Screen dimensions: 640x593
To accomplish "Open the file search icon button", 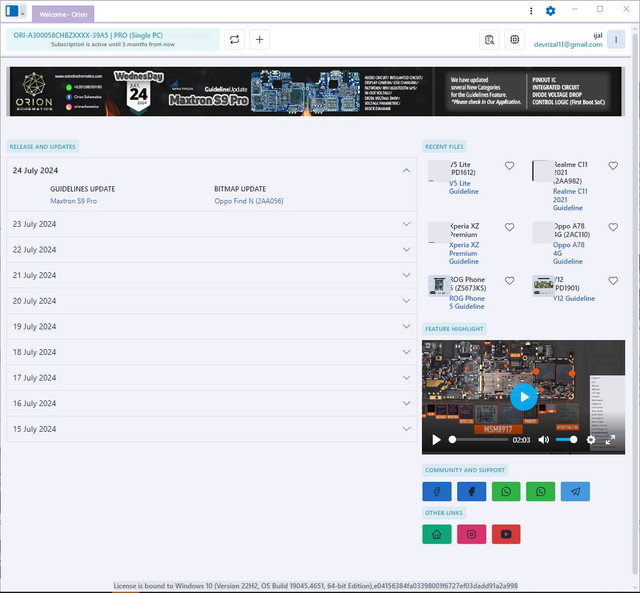I will 489,40.
